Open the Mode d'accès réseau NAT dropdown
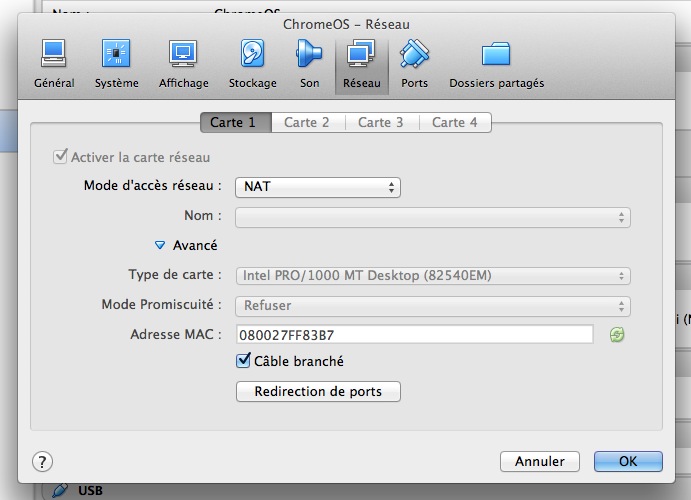 (x=318, y=187)
